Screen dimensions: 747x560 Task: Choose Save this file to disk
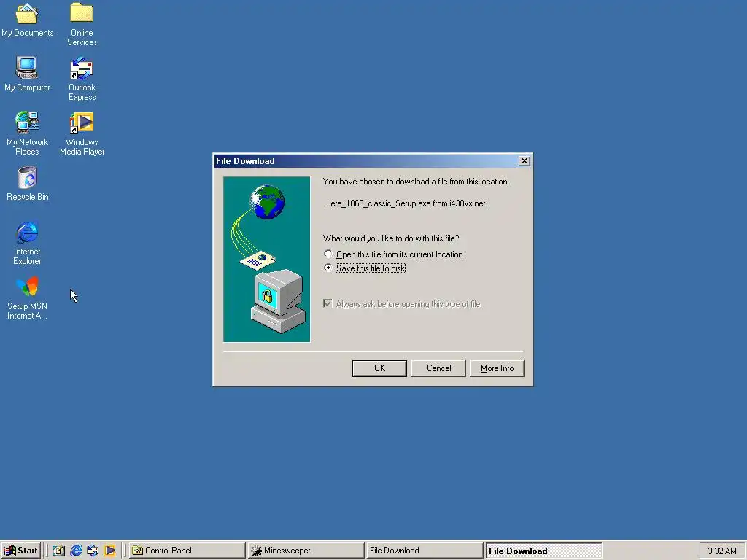365,268
